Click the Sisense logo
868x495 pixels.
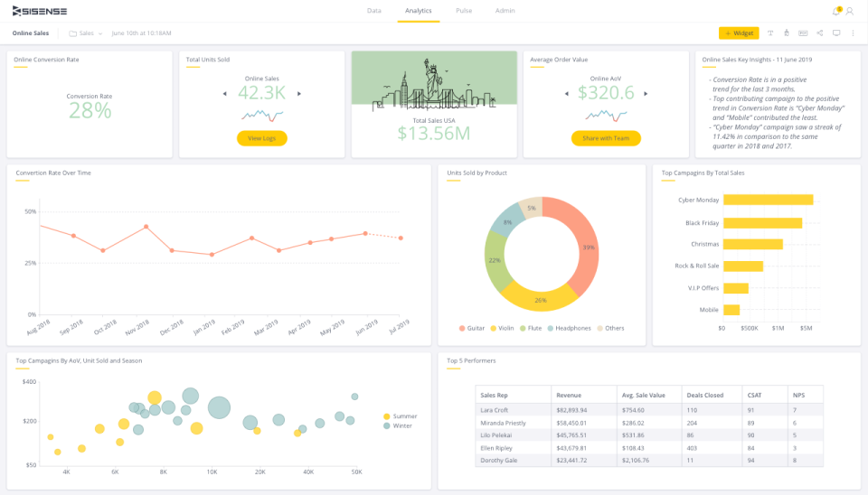click(x=40, y=11)
